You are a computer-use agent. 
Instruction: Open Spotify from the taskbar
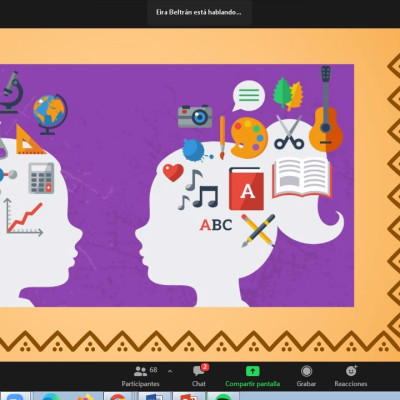223,397
